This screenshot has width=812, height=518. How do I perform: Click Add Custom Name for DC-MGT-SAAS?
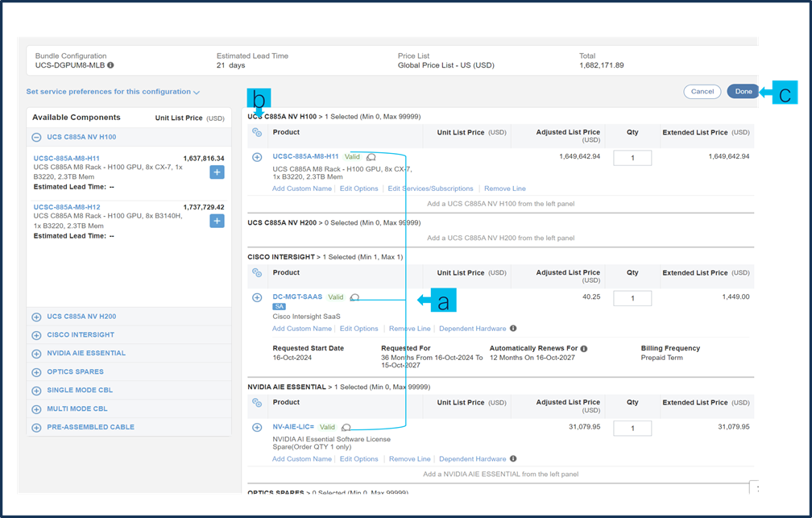[x=302, y=329]
